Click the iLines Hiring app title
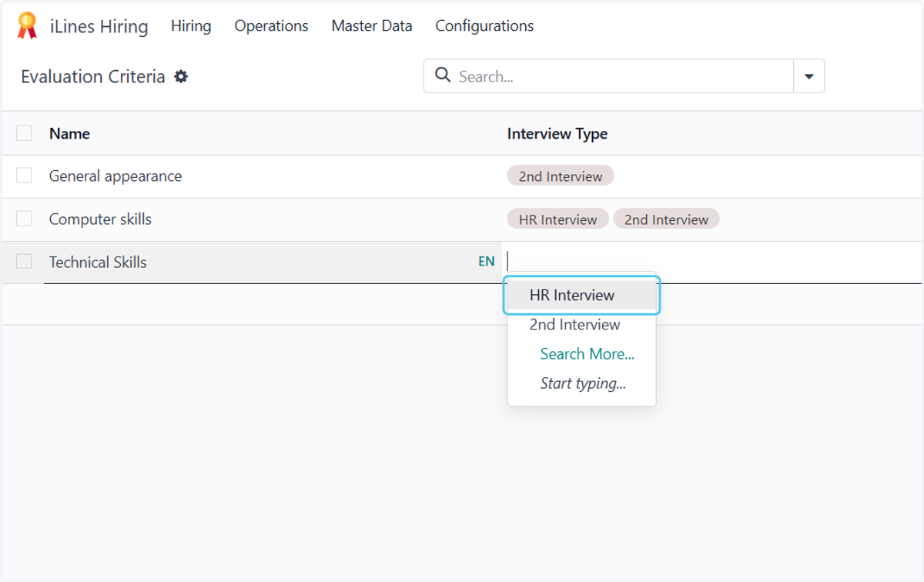This screenshot has height=582, width=924. (99, 26)
